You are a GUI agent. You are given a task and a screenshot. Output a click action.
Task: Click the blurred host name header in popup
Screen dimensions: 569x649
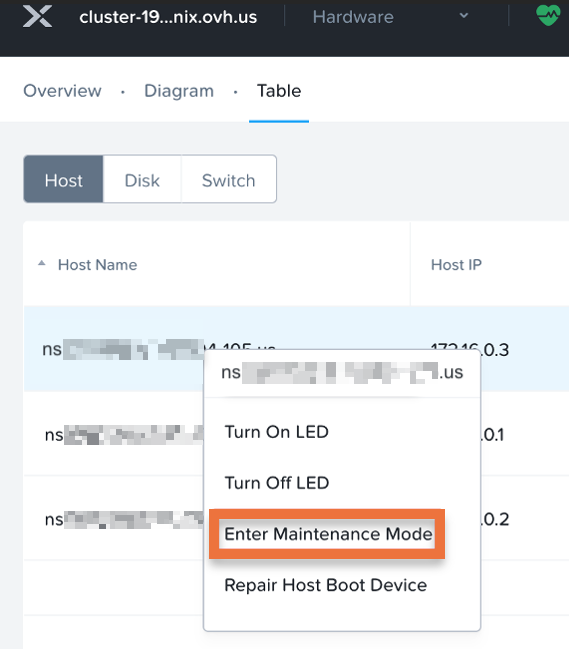click(342, 372)
